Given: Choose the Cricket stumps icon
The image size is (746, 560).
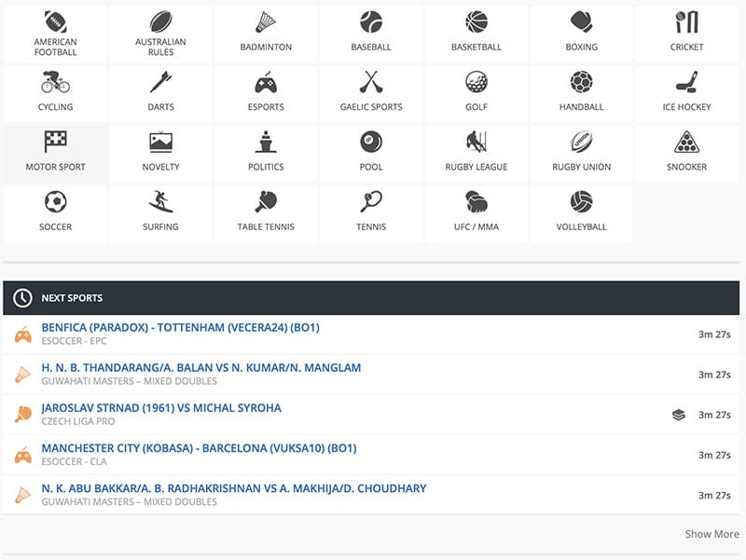Looking at the screenshot, I should (x=686, y=21).
